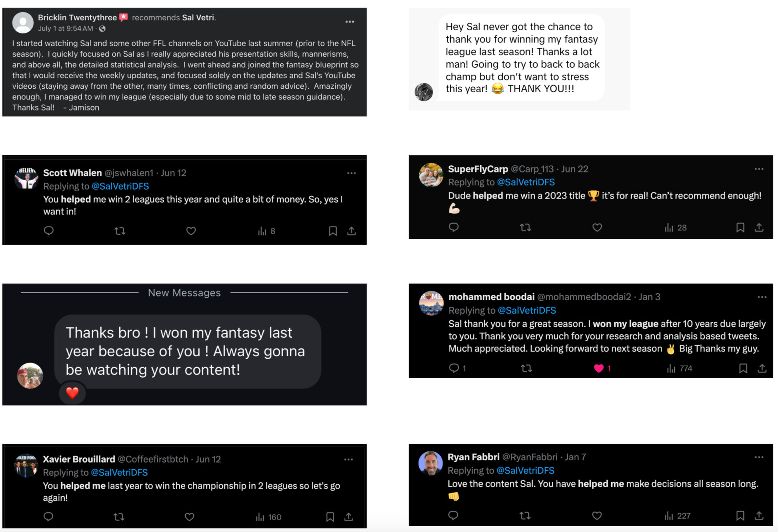
Task: Open three-dot menu on SuperFlyCarp's tweet
Action: coord(759,169)
